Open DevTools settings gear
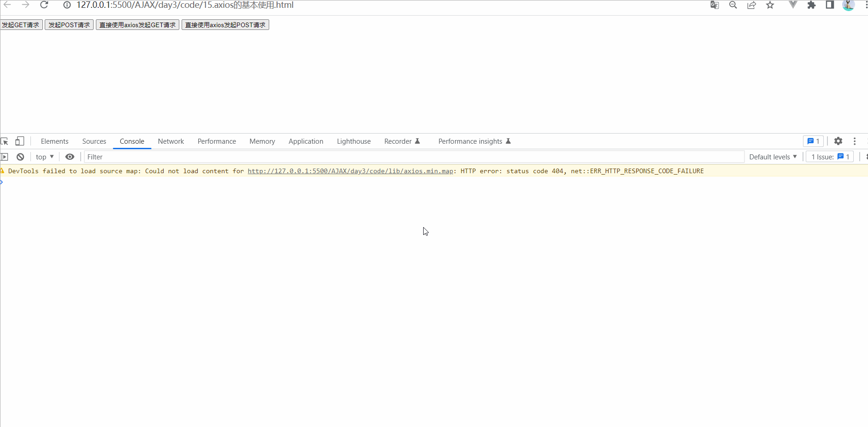 pos(838,141)
